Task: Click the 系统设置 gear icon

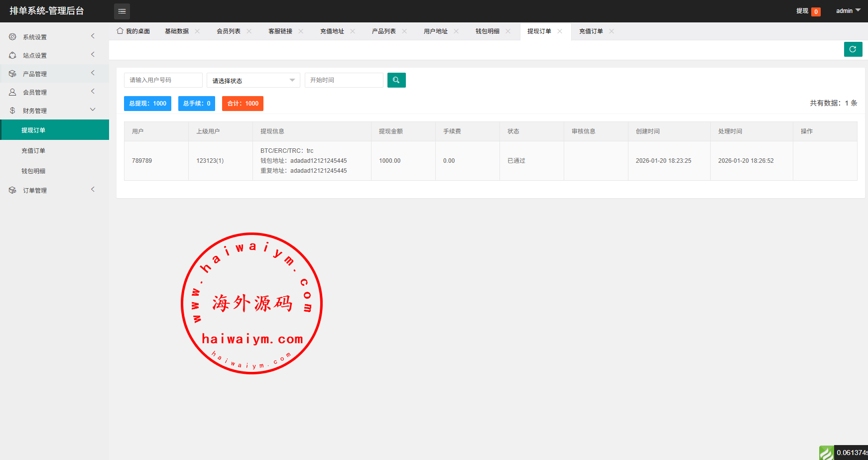Action: point(12,37)
